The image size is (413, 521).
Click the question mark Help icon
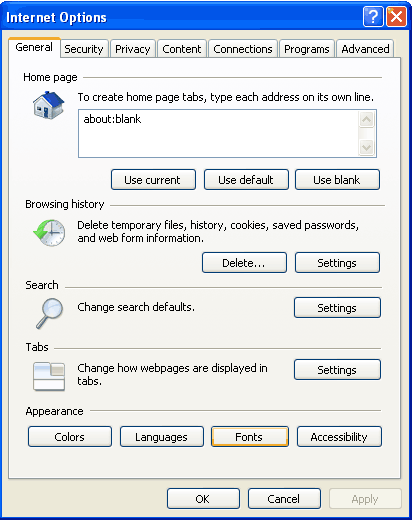point(373,16)
